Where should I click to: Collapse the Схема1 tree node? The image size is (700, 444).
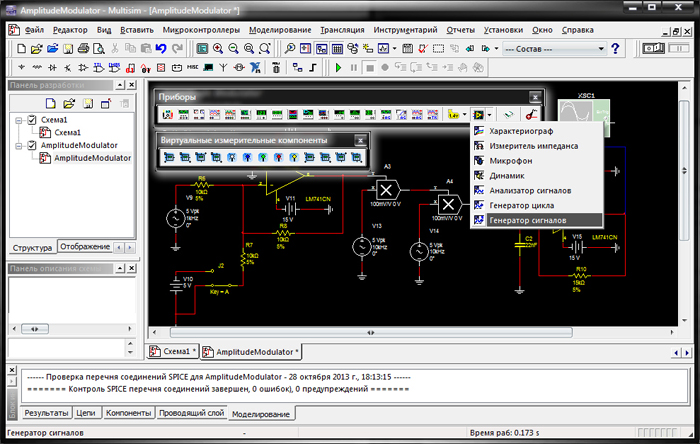19,120
